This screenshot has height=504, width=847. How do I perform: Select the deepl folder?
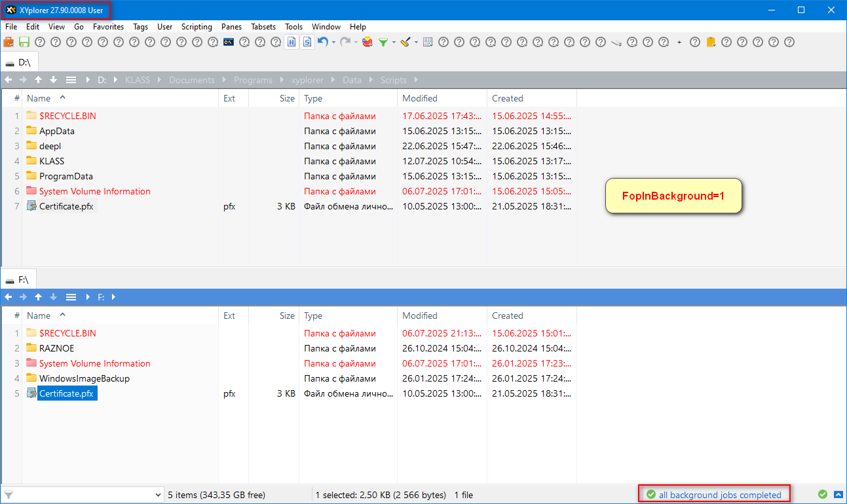tap(50, 146)
